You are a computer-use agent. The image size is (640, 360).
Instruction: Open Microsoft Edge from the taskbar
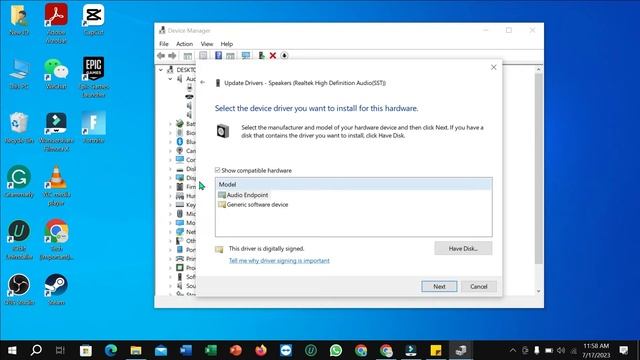tap(111, 350)
